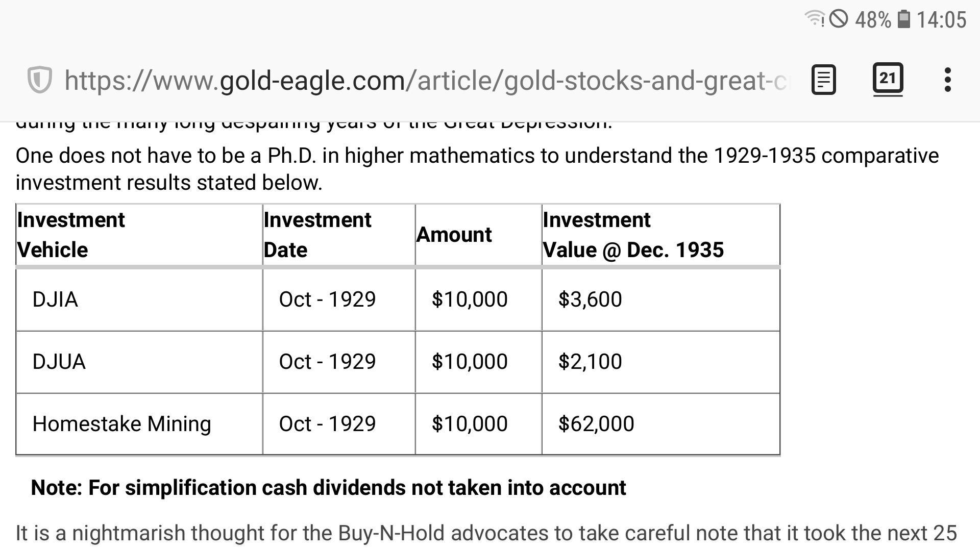Tap the battery status icon

(903, 19)
